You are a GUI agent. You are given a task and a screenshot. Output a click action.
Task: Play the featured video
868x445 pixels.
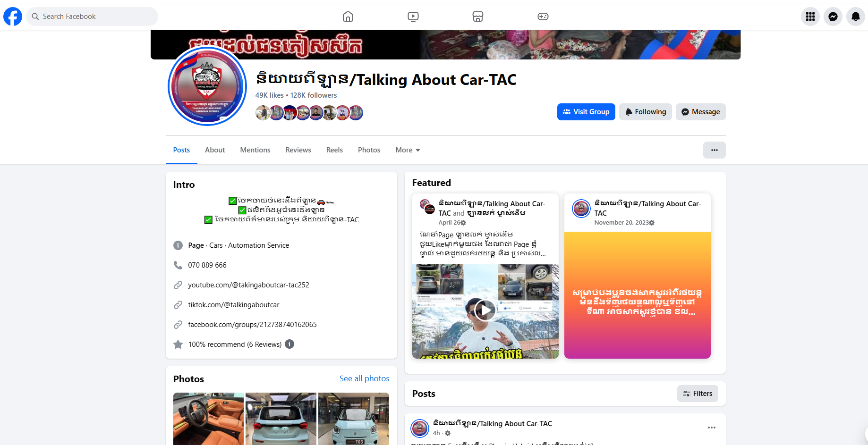point(485,311)
